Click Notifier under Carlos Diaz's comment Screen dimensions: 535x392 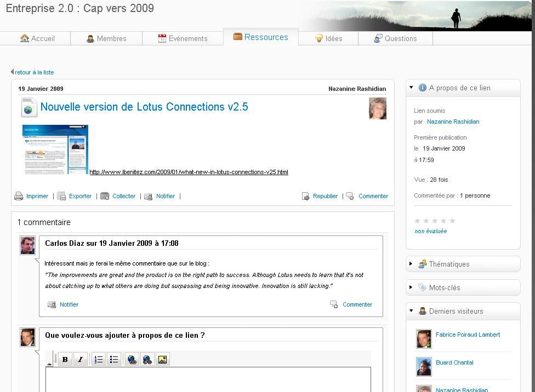click(x=69, y=304)
